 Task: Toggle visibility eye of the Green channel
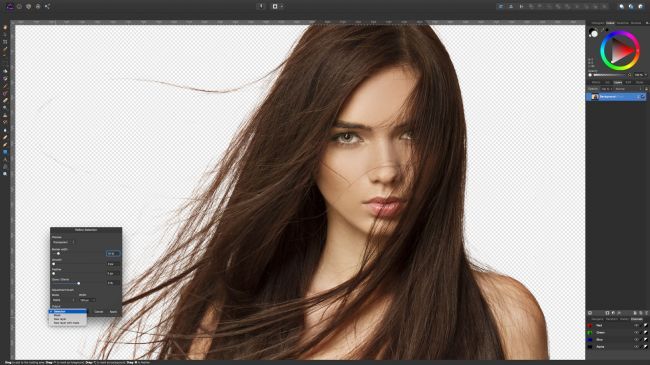[636, 333]
